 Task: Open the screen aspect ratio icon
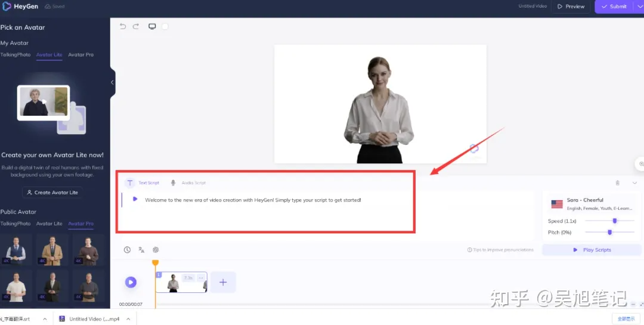(152, 26)
